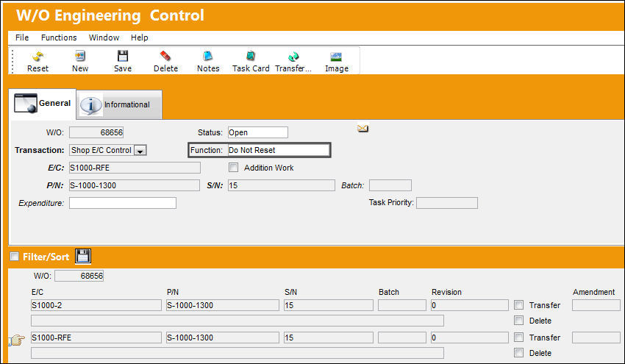This screenshot has width=625, height=364.
Task: Open the Task Card toolbar icon
Action: tap(251, 56)
